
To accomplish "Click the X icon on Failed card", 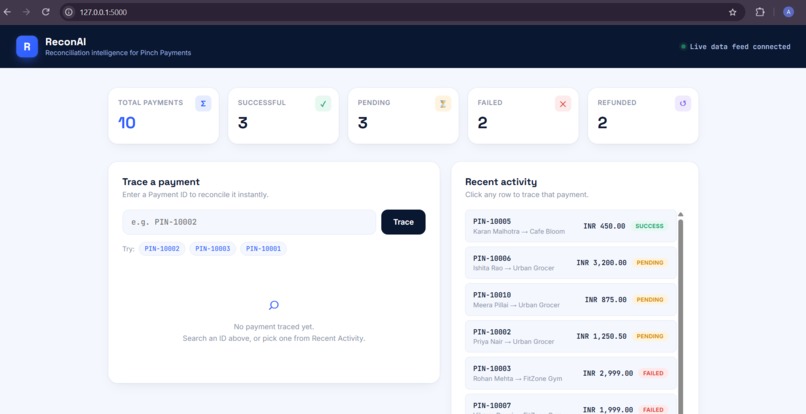I will pyautogui.click(x=563, y=103).
